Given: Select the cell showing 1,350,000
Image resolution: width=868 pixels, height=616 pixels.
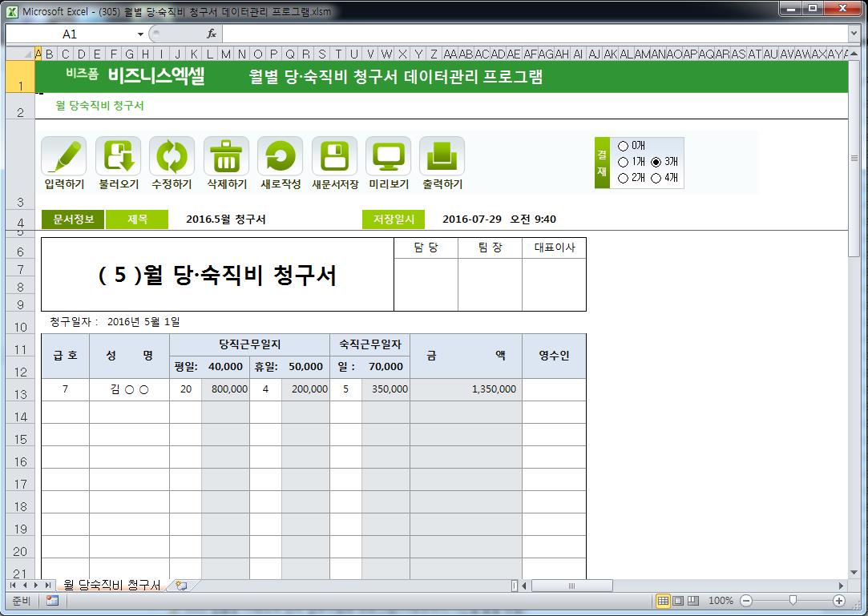Looking at the screenshot, I should point(466,389).
